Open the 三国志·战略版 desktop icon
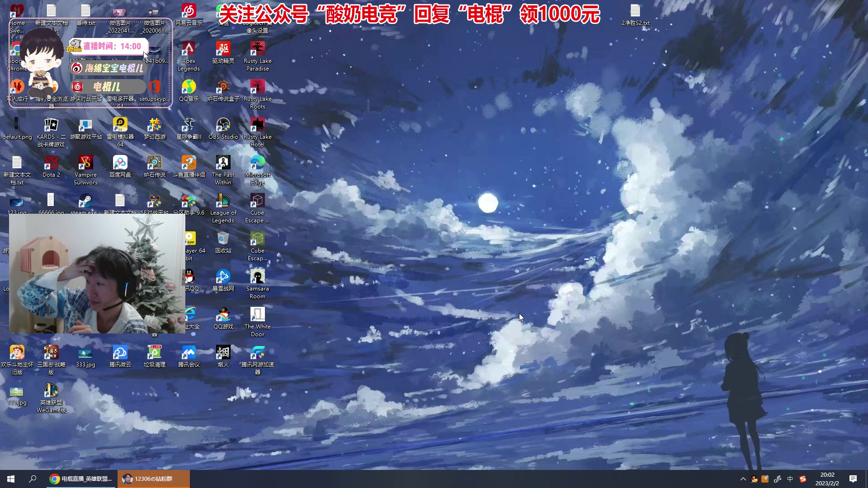The width and height of the screenshot is (868, 488). (x=51, y=360)
